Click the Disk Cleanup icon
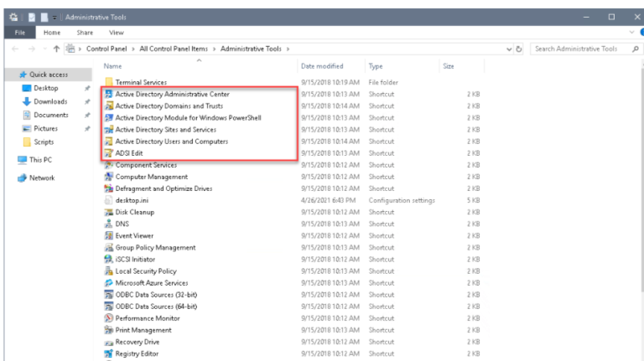This screenshot has height=361, width=644. coord(108,213)
